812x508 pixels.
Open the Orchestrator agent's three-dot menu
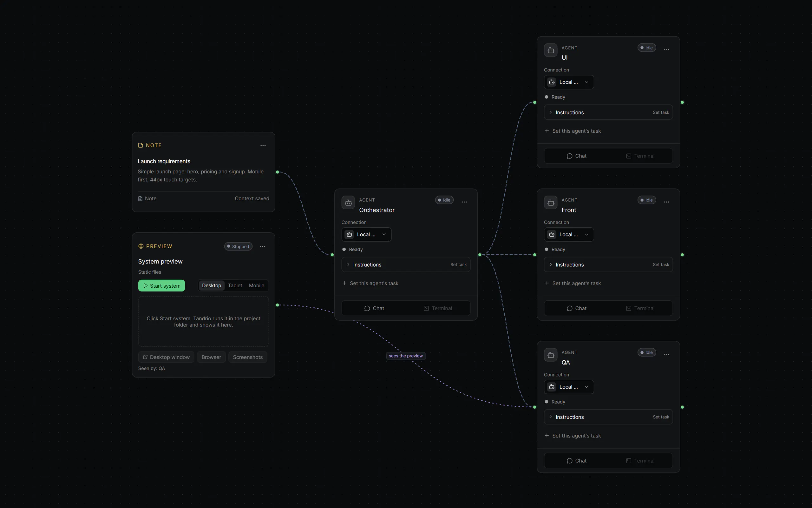click(x=464, y=202)
